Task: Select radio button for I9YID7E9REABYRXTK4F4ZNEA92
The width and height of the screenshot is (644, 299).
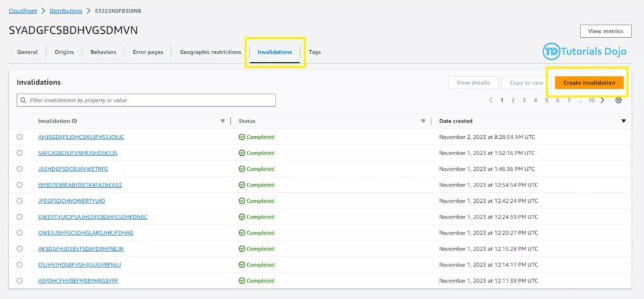Action: pyautogui.click(x=19, y=185)
